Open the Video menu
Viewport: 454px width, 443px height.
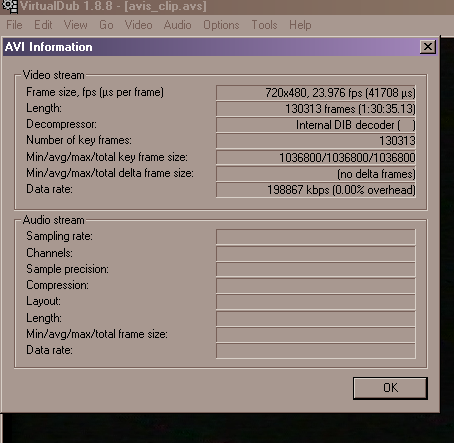pyautogui.click(x=138, y=25)
